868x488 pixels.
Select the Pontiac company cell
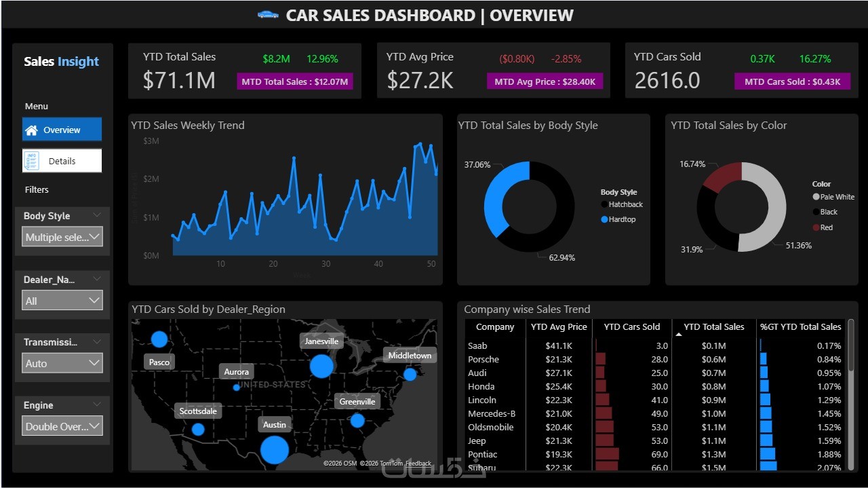[482, 454]
